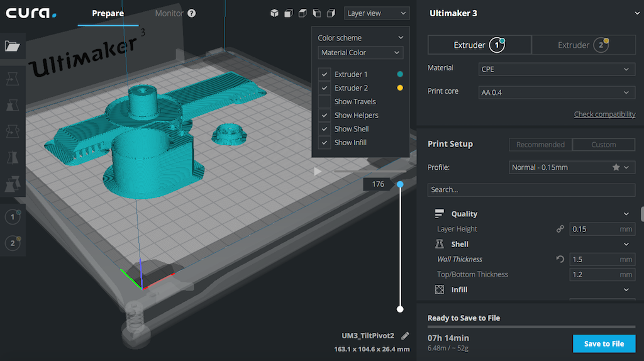Click the link icon beside Layer Height
The image size is (644, 361).
[x=560, y=229]
